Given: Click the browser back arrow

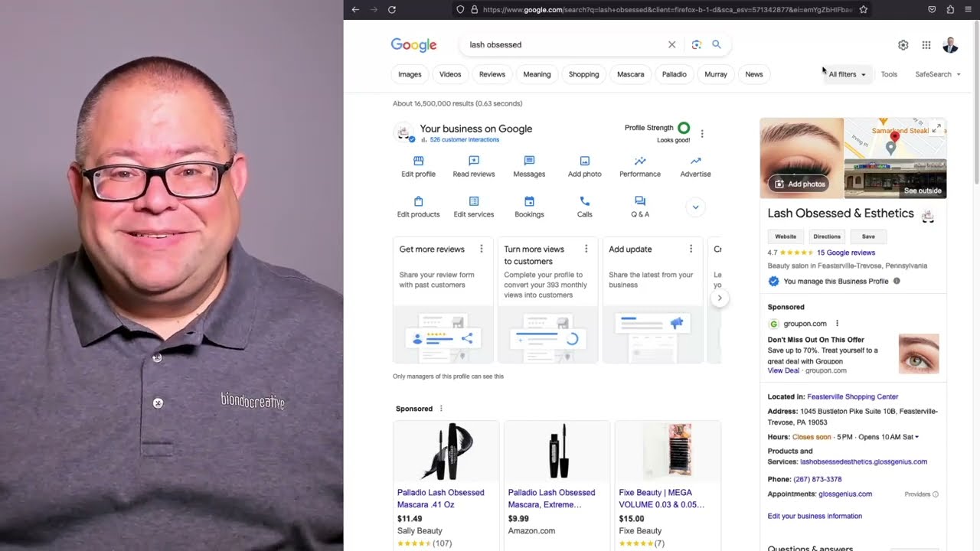Looking at the screenshot, I should click(355, 9).
